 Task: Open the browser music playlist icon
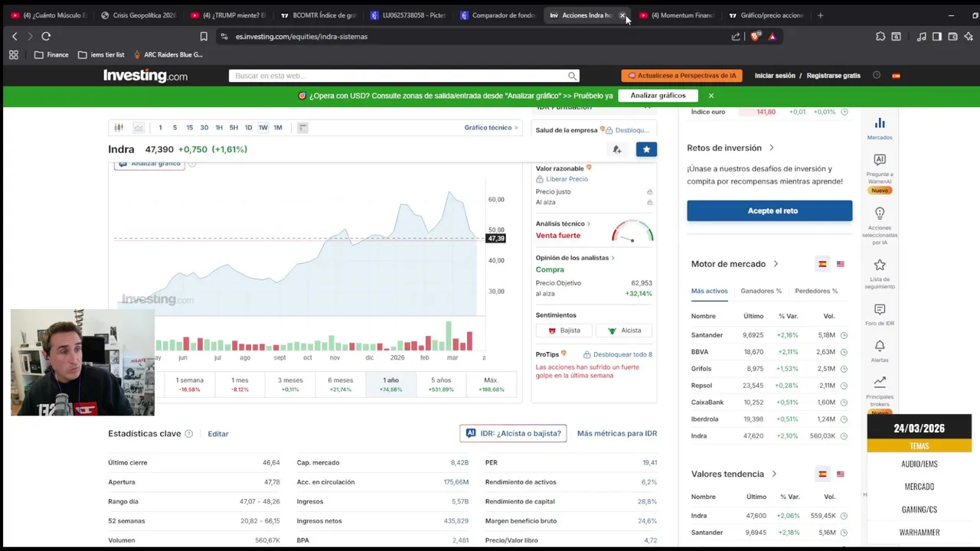tap(921, 36)
